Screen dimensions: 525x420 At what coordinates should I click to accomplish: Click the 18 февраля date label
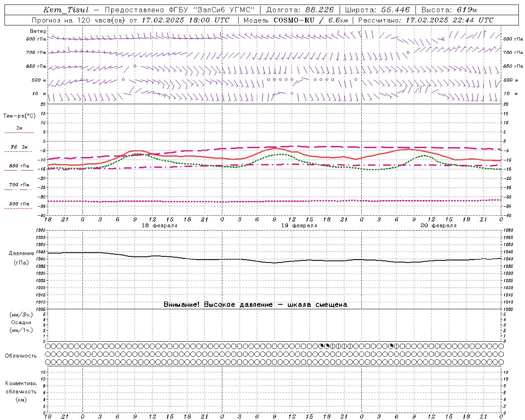[x=160, y=226]
